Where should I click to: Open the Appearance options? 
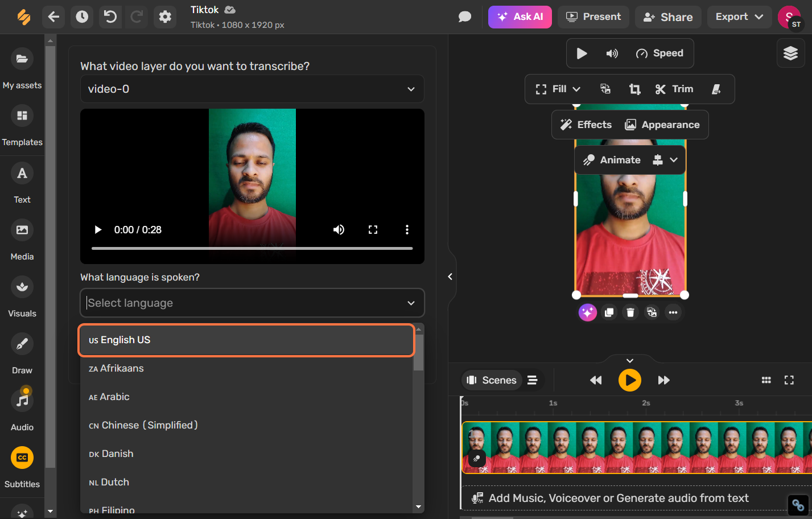662,125
